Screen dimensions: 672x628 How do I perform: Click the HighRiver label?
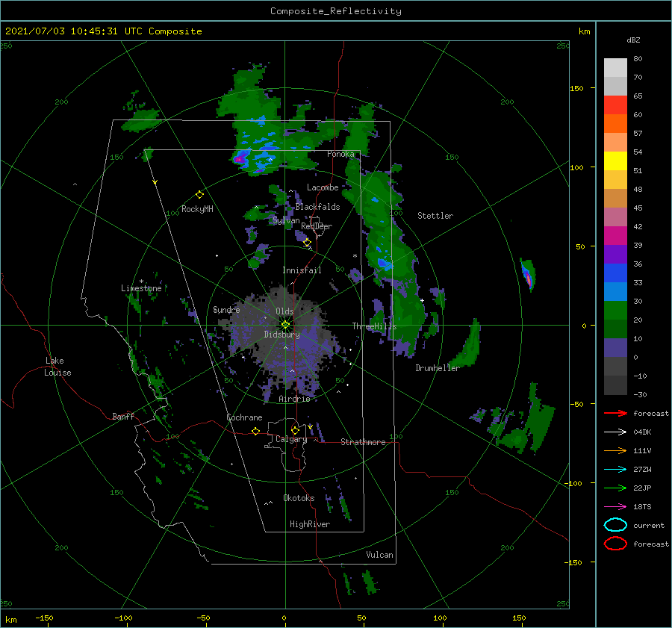click(310, 524)
